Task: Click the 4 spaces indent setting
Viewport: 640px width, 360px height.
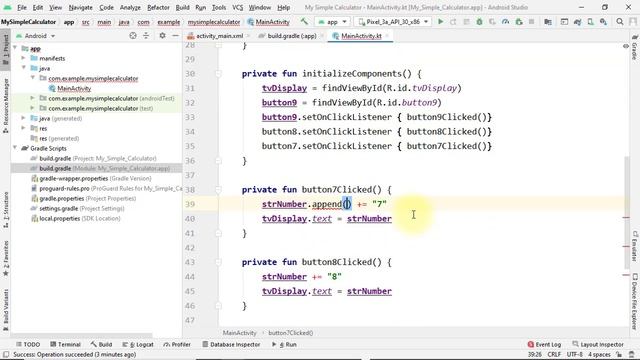Action: [x=599, y=355]
